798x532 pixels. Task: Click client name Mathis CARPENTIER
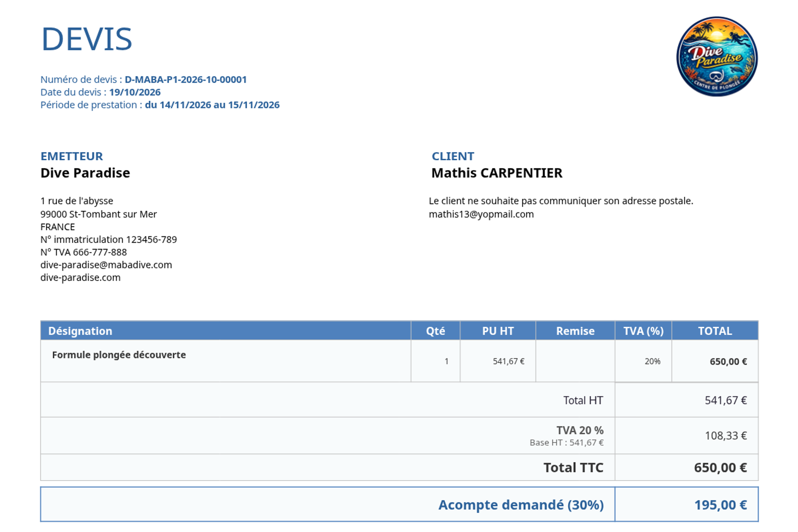(x=497, y=173)
